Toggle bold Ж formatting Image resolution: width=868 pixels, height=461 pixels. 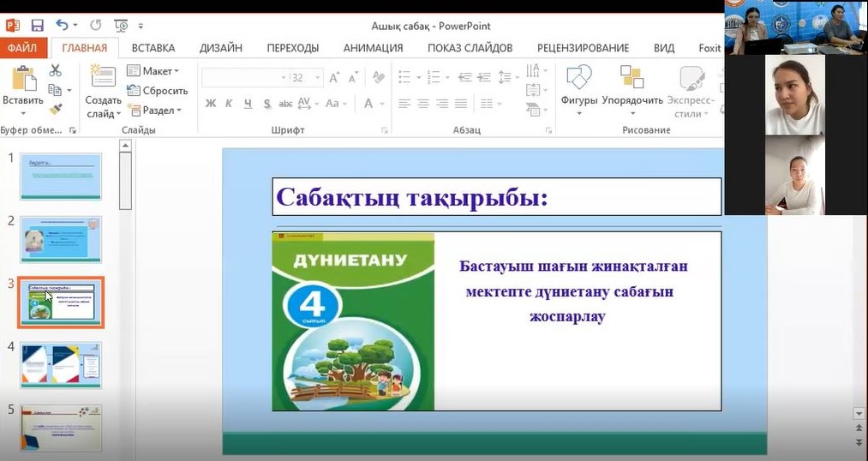click(x=211, y=104)
